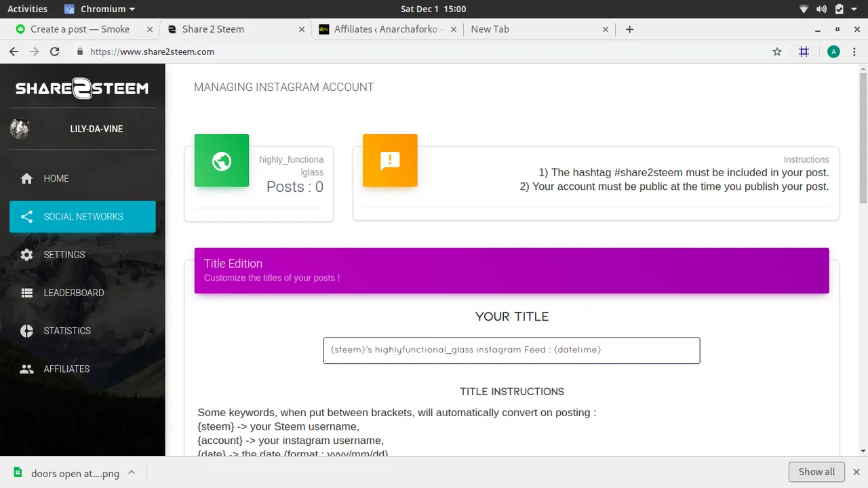Image resolution: width=868 pixels, height=488 pixels.
Task: Click the Statistics pie chart icon
Action: click(x=26, y=331)
